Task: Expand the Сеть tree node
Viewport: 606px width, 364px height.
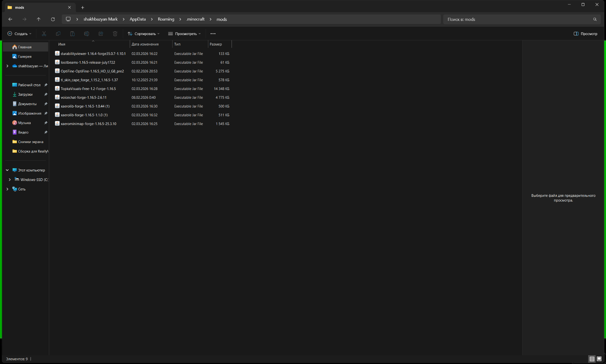Action: (7, 189)
